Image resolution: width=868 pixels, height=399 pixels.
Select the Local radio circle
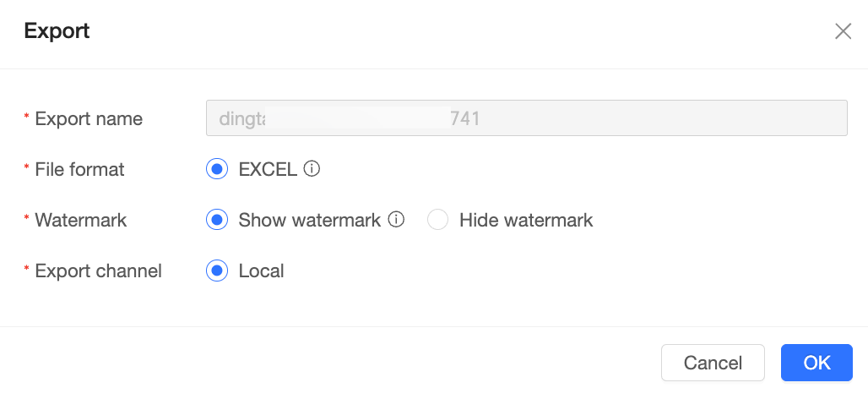click(217, 271)
